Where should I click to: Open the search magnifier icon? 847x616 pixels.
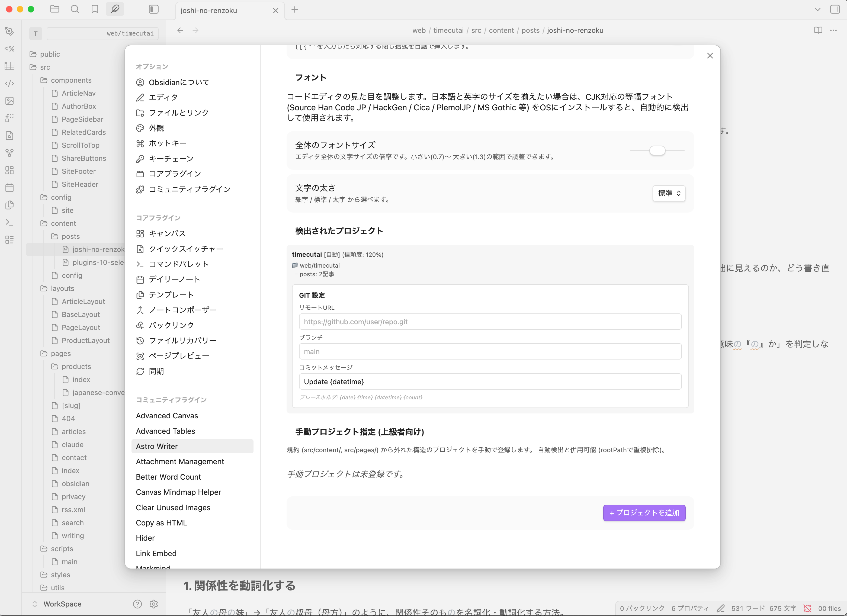(x=75, y=9)
